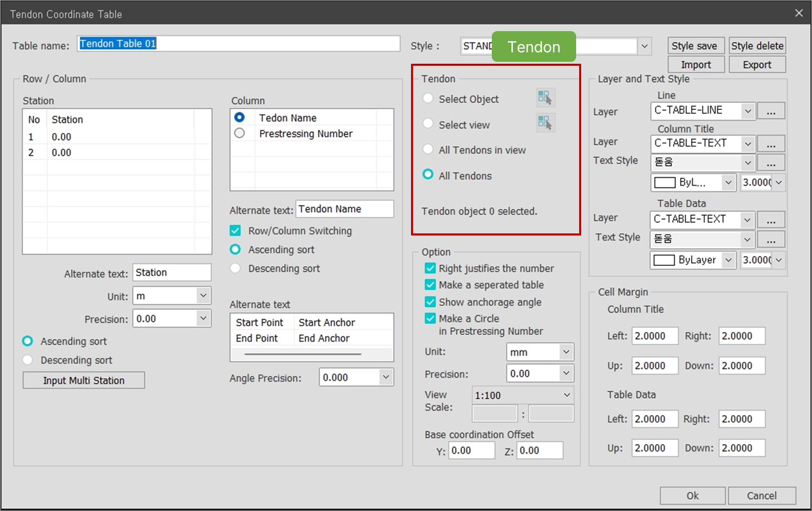The height and width of the screenshot is (511, 812).
Task: Click the Table name input field
Action: coord(238,44)
